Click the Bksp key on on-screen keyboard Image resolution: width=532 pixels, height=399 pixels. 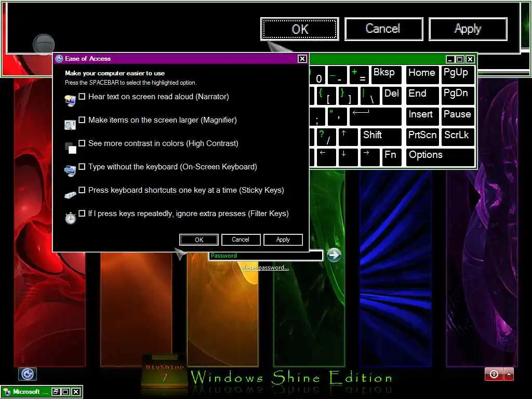387,75
